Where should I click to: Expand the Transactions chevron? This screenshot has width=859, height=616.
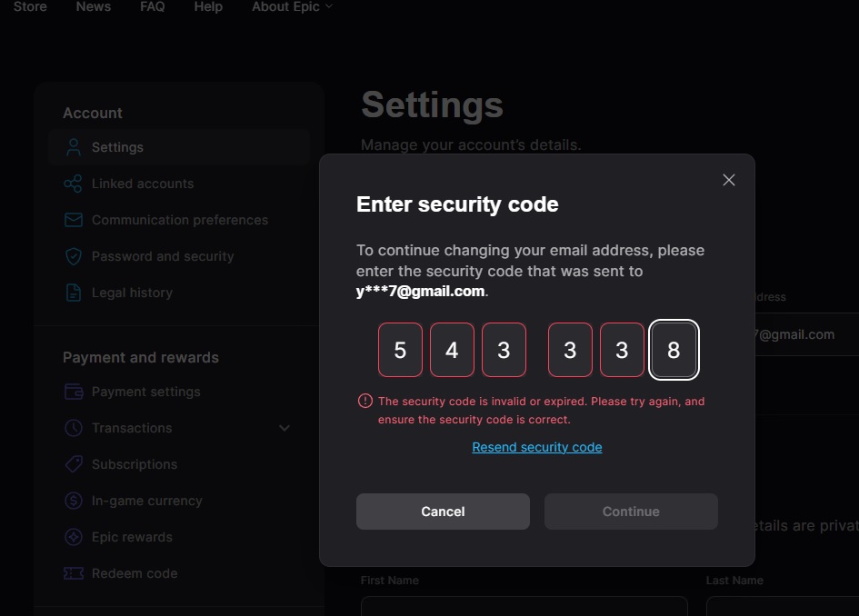pyautogui.click(x=285, y=428)
